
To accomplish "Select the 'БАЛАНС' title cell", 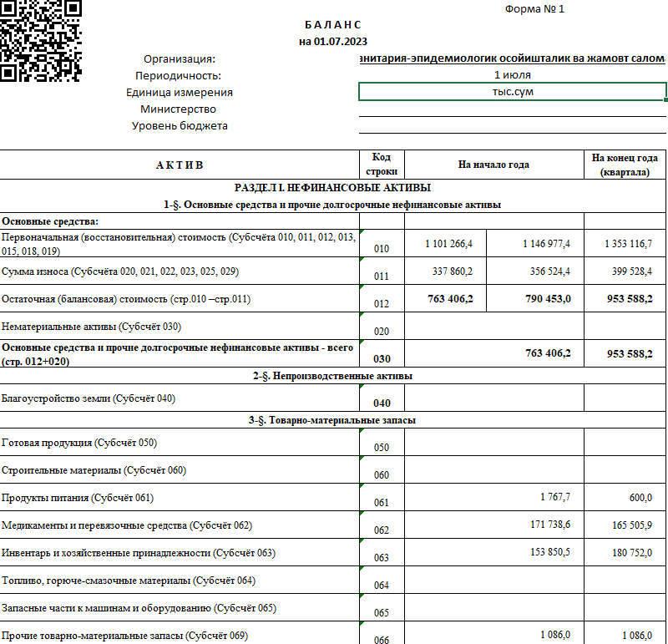I will [x=332, y=25].
